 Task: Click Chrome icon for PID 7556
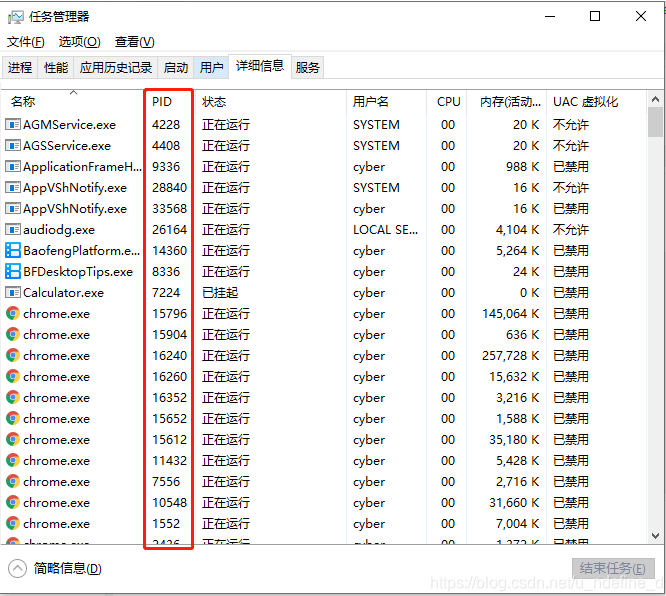(x=13, y=482)
